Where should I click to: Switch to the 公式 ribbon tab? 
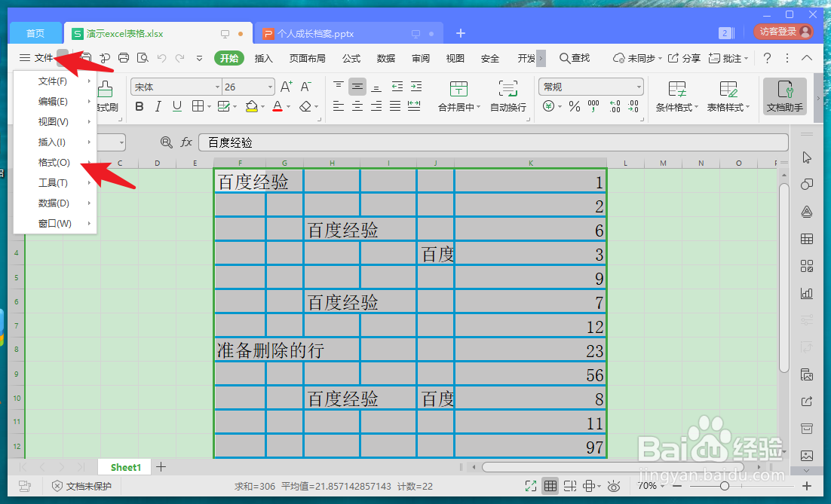[351, 58]
